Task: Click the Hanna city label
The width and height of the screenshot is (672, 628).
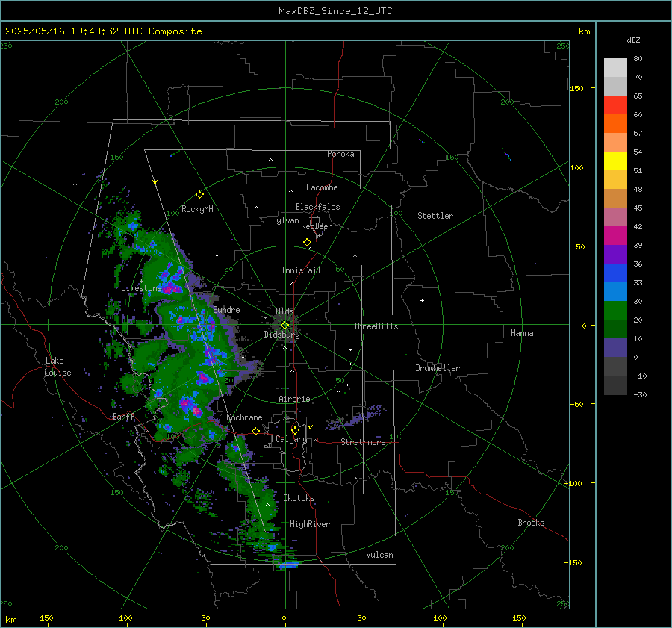Action: [522, 333]
